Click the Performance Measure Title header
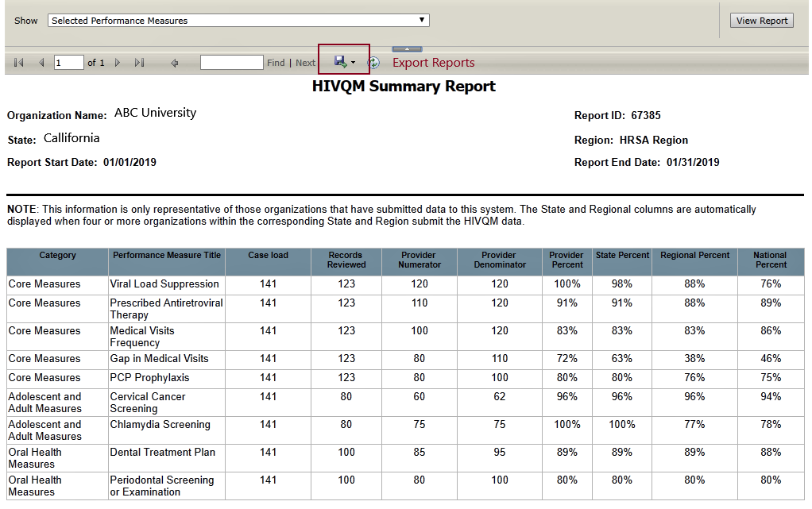 pyautogui.click(x=167, y=256)
